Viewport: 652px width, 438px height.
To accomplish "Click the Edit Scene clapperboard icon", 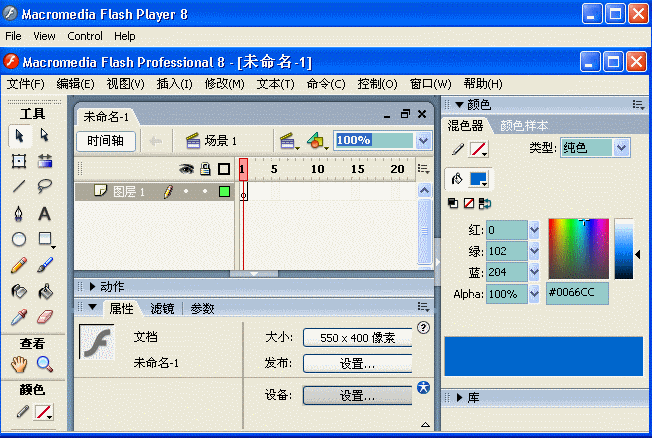I will point(289,141).
